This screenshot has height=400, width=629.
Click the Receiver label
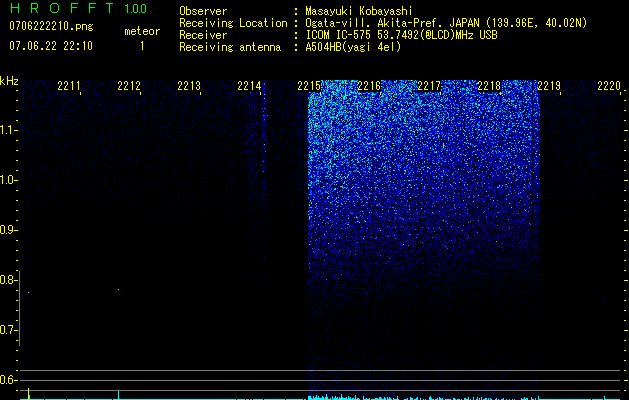click(x=203, y=35)
